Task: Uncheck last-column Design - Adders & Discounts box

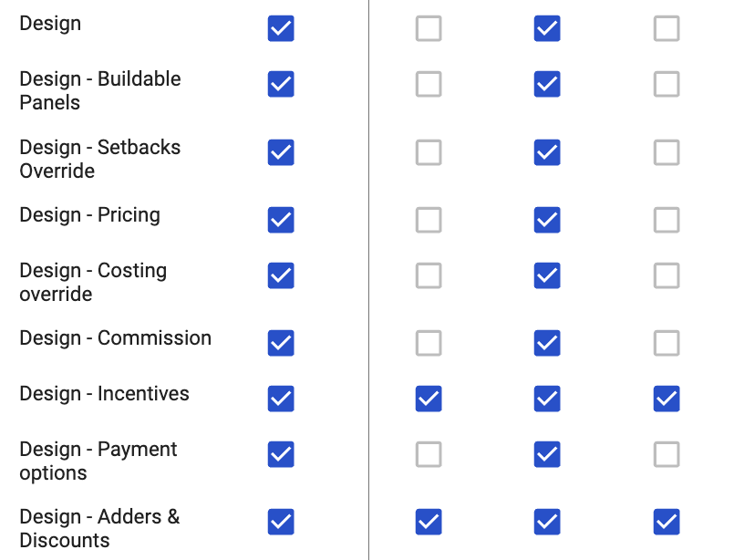Action: (x=666, y=522)
